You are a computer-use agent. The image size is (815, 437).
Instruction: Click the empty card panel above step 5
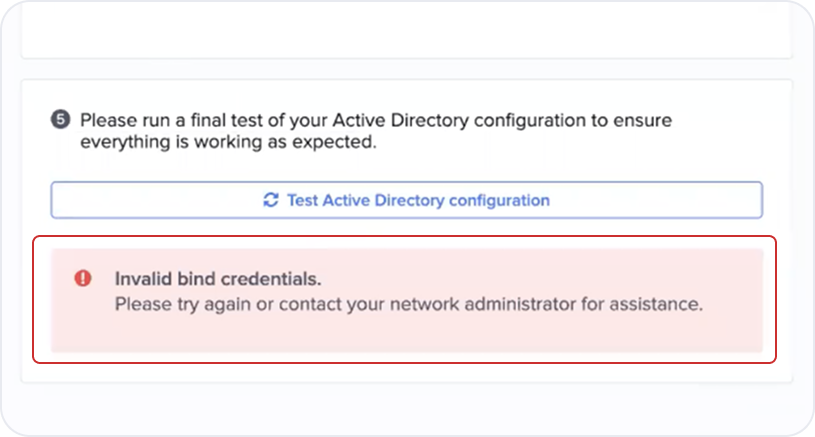[x=406, y=31]
